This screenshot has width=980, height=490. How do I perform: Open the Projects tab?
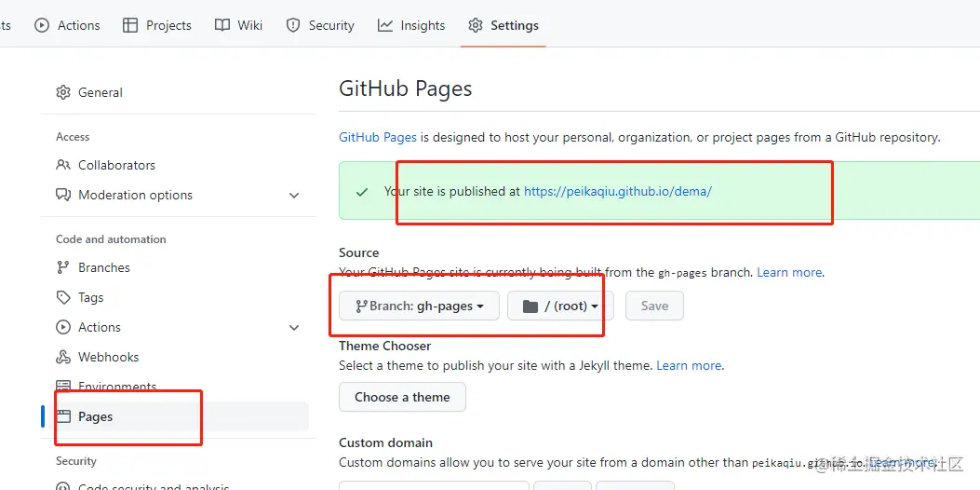click(x=157, y=26)
